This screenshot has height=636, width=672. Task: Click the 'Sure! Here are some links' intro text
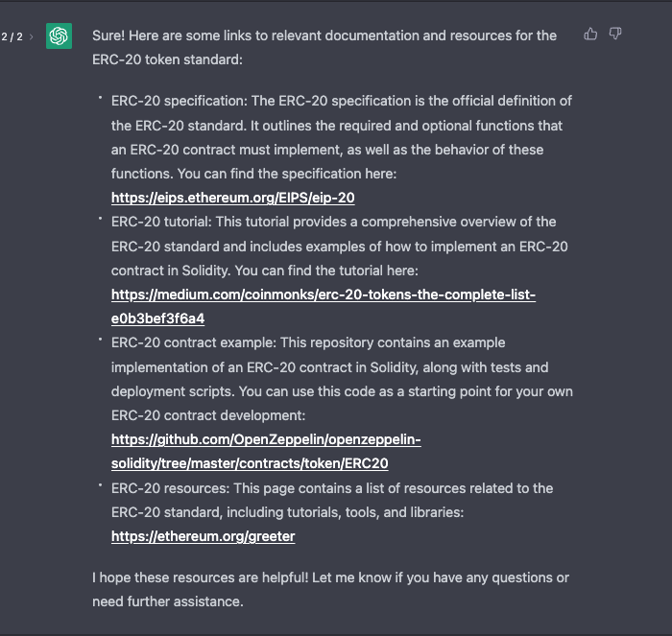(324, 48)
